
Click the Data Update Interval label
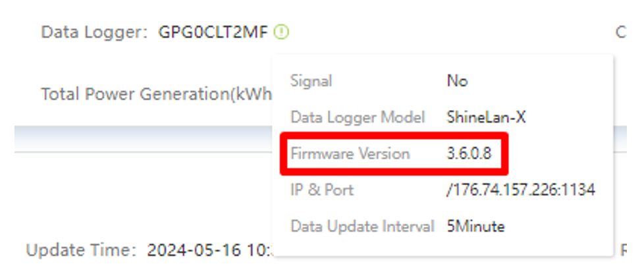362,227
